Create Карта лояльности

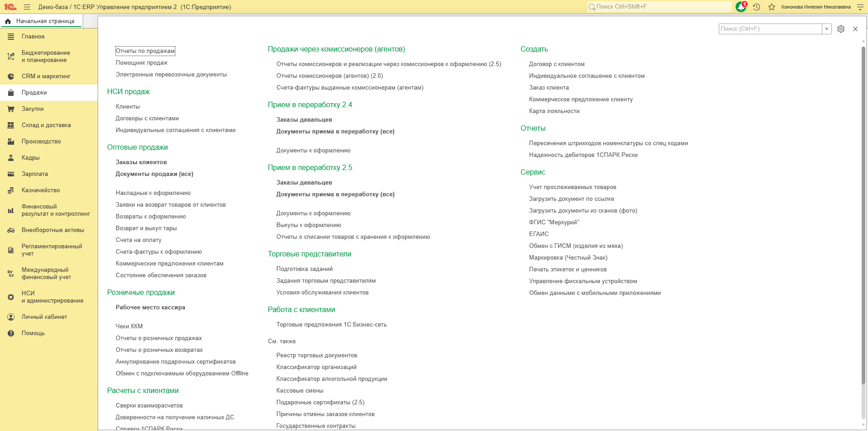click(x=554, y=111)
